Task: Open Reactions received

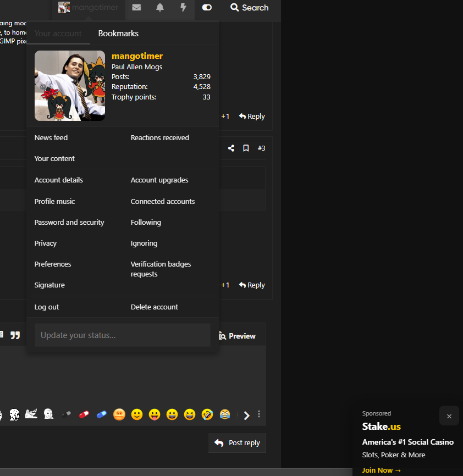Action: point(160,137)
